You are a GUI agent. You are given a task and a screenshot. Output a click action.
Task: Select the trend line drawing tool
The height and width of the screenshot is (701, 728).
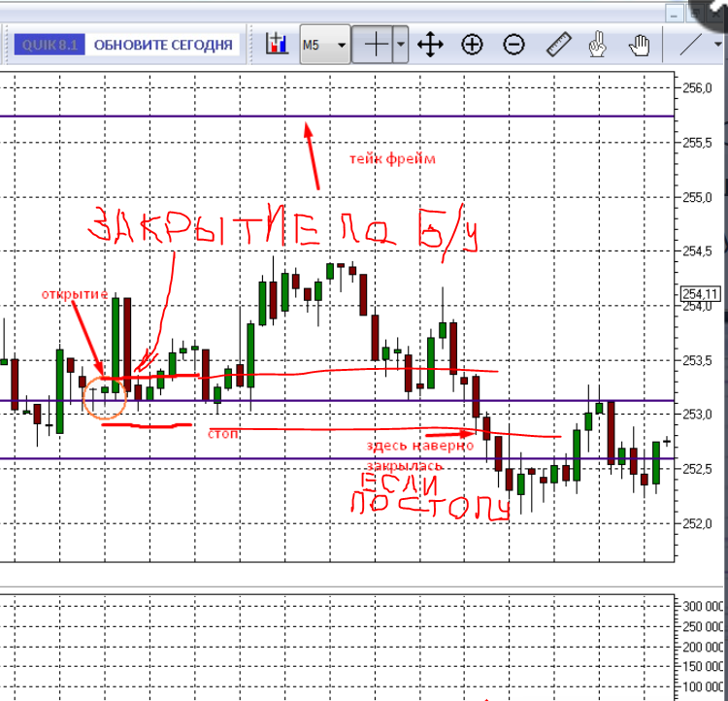point(690,45)
